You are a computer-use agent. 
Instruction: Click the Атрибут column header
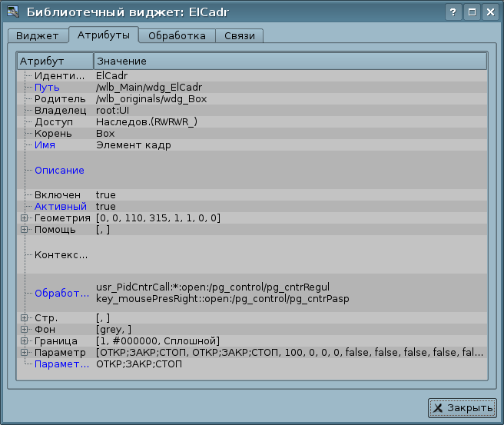[55, 61]
